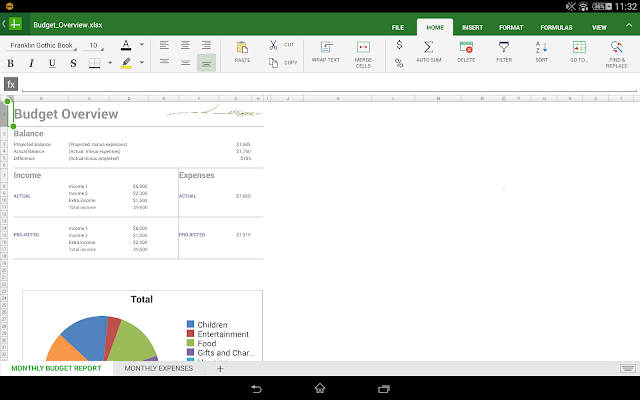Click the Sort A-Z icon
The height and width of the screenshot is (400, 640).
tap(541, 47)
